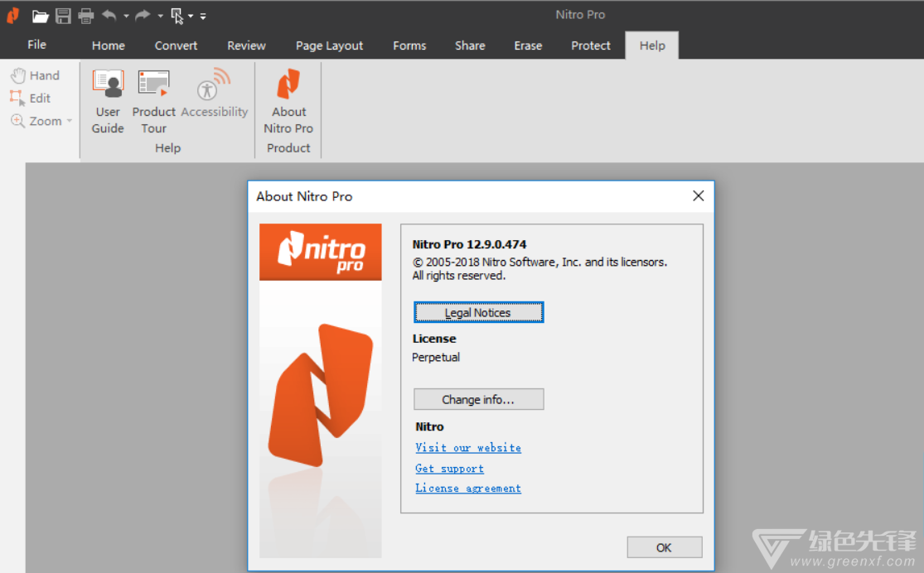
Task: Select the Edit tool
Action: click(x=31, y=98)
